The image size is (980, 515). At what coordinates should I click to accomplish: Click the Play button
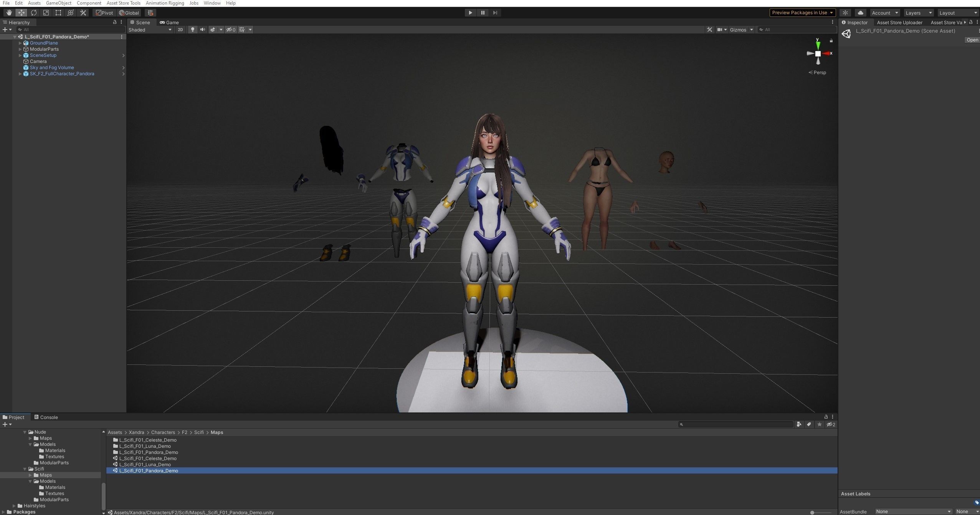(x=470, y=13)
